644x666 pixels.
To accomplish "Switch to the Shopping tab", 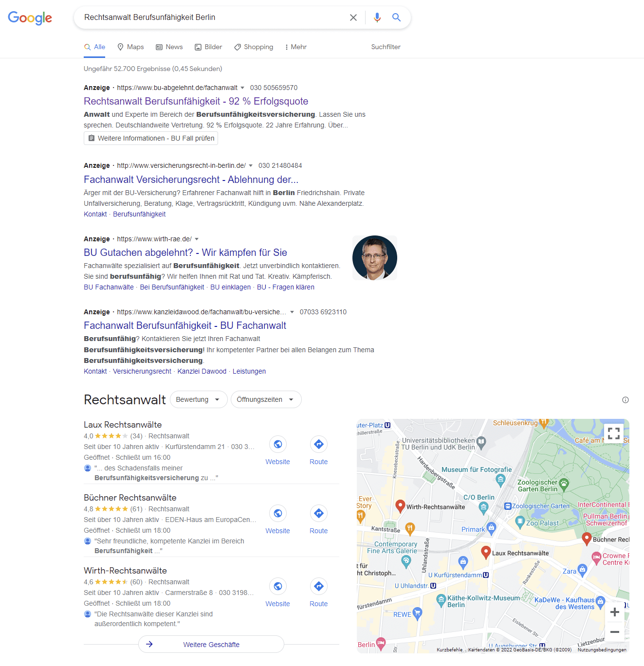I will [254, 47].
